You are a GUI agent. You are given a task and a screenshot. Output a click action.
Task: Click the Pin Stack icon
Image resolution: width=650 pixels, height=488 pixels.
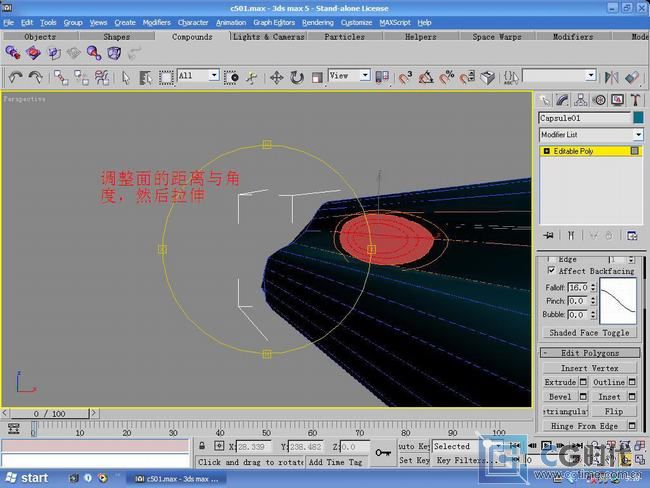[x=548, y=236]
